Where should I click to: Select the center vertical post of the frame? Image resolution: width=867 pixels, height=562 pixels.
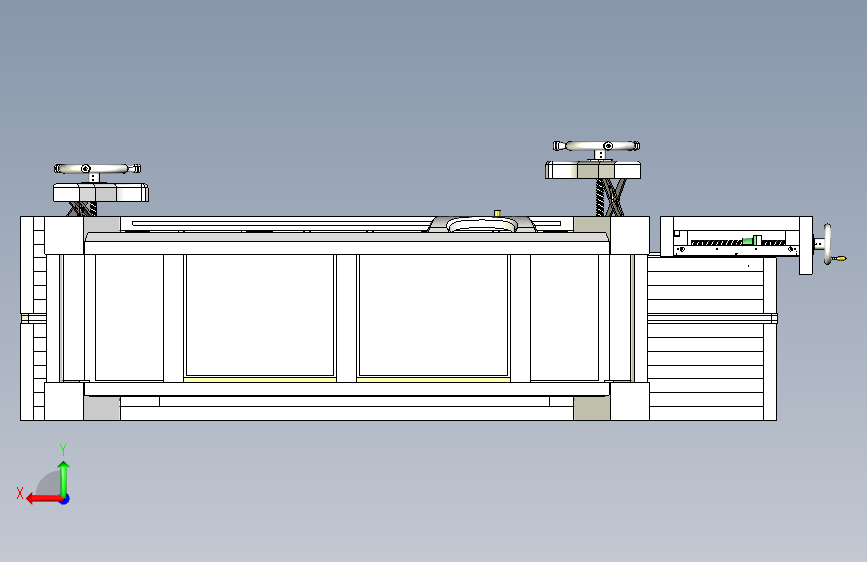click(346, 318)
